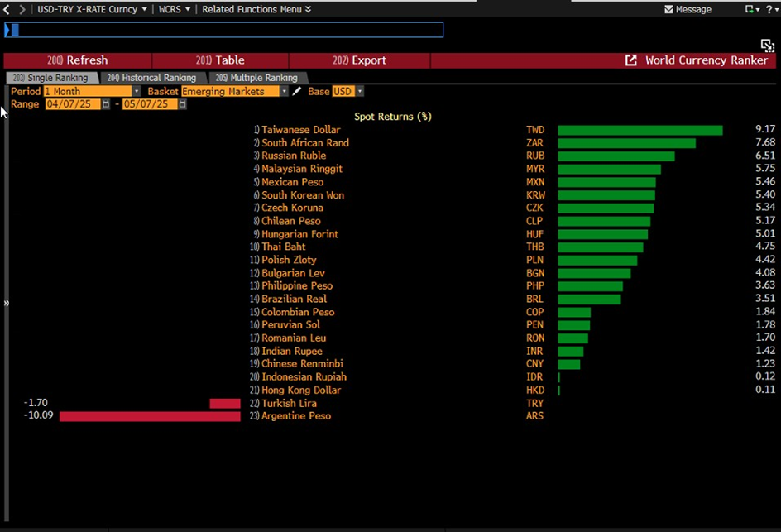781x532 pixels.
Task: Click the command line input field
Action: pyautogui.click(x=223, y=30)
